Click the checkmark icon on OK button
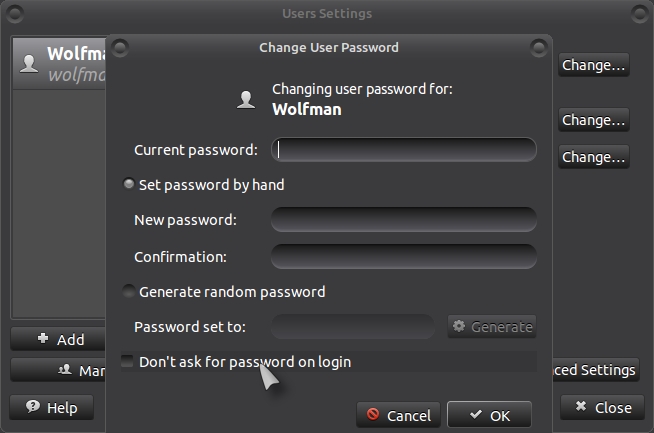 tap(475, 415)
